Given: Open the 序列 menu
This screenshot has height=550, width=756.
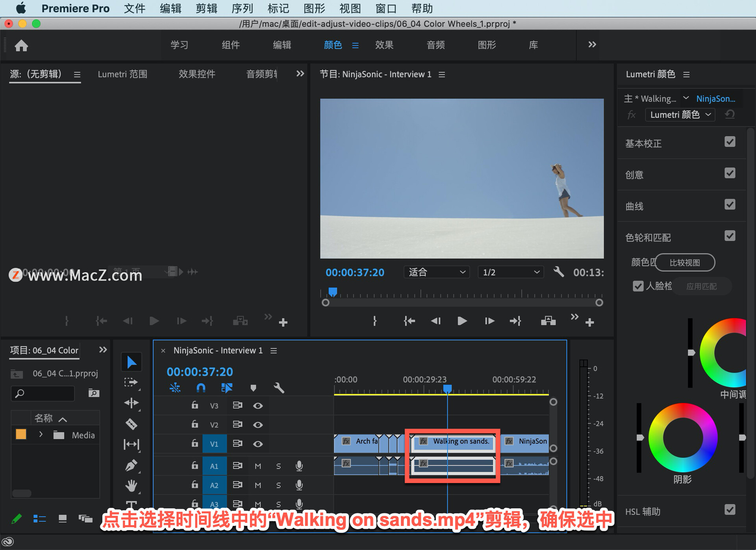Looking at the screenshot, I should tap(242, 8).
